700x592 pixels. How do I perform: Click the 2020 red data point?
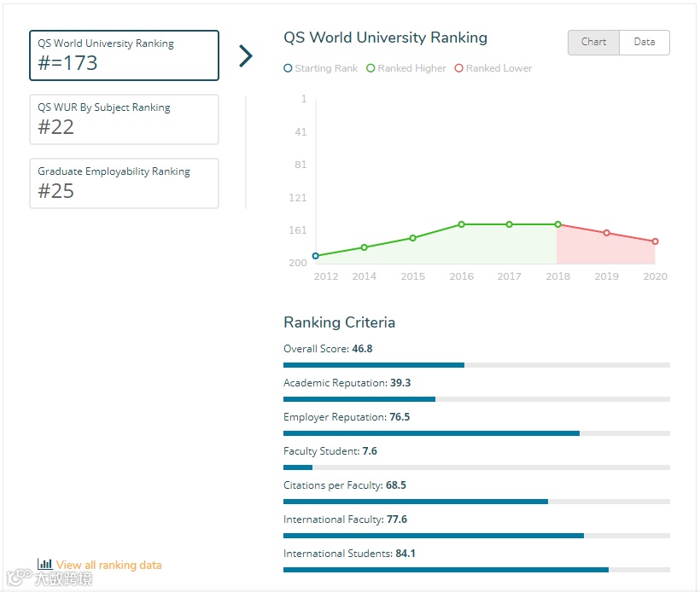pos(656,241)
